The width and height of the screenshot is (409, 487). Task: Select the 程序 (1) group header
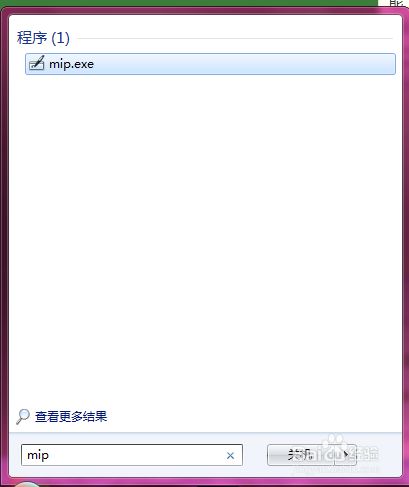pos(43,38)
